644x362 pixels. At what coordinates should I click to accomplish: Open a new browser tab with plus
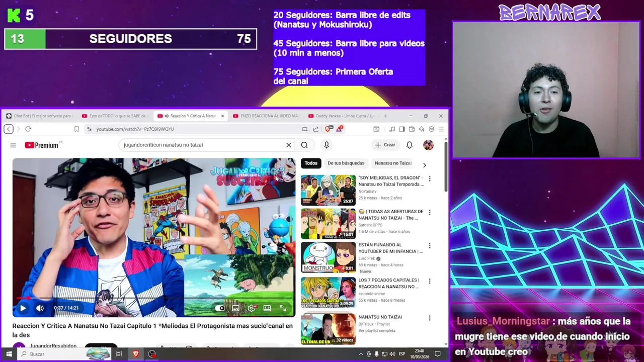coord(385,116)
